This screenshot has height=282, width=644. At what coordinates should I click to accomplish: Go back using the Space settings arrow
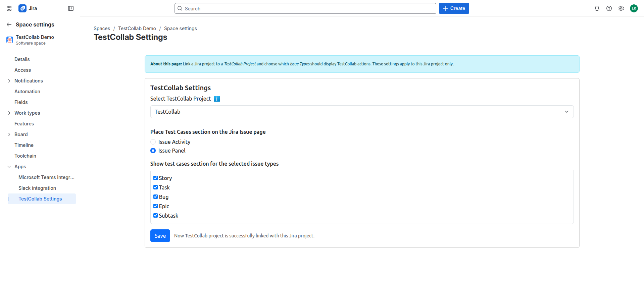click(9, 24)
